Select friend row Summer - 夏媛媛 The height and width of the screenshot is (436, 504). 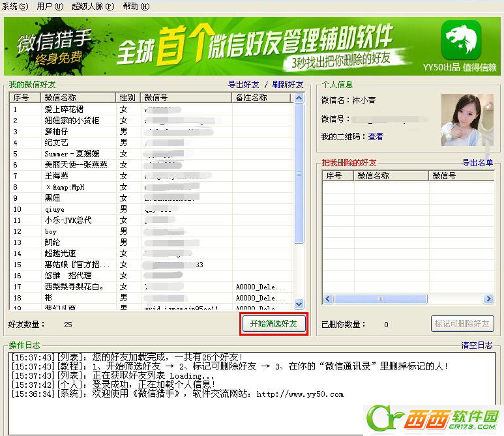pyautogui.click(x=151, y=154)
